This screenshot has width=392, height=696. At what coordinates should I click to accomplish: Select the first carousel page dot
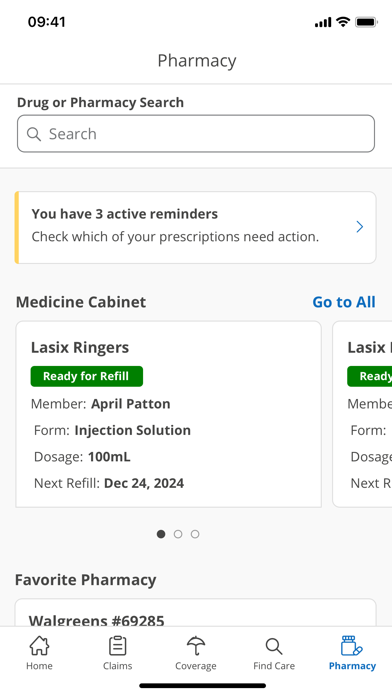pos(161,534)
